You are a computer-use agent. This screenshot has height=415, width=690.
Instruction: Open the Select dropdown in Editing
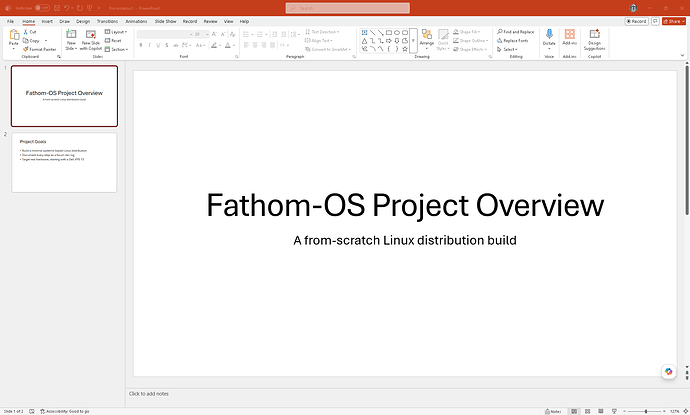(x=507, y=49)
